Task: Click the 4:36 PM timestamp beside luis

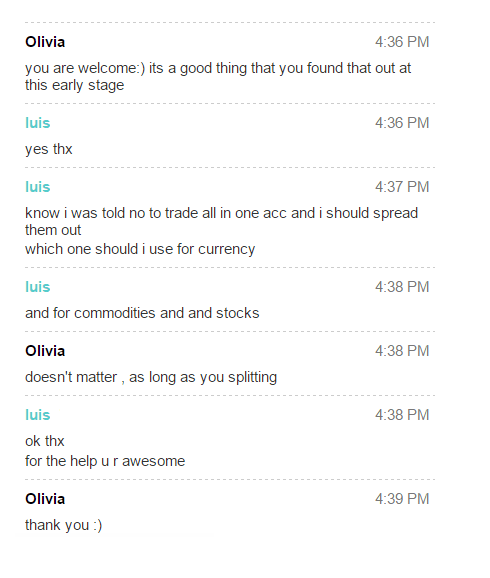Action: (x=402, y=123)
